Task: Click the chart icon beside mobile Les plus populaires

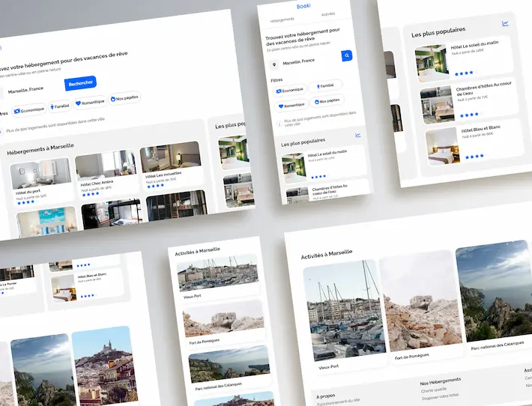Action: coord(357,136)
